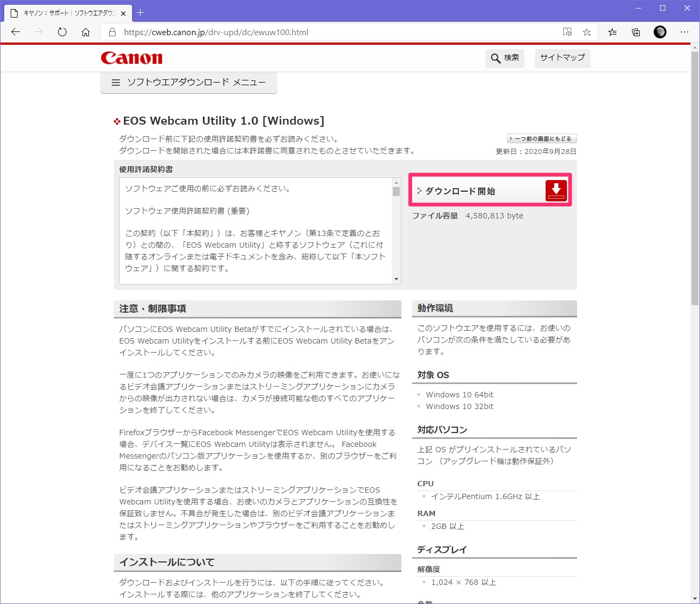Click the file size 4,580,813 byte
Screen dimensions: 700x604
pos(495,216)
